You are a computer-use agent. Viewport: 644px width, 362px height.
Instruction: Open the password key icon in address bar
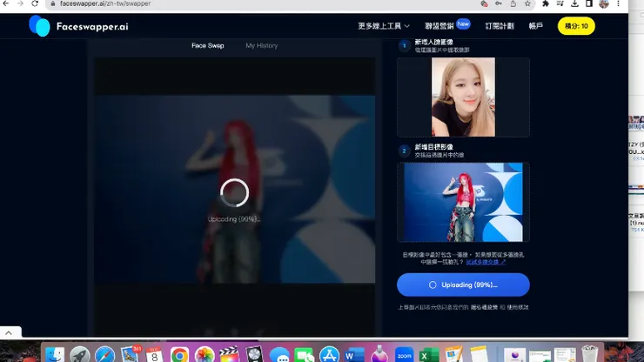498,3
